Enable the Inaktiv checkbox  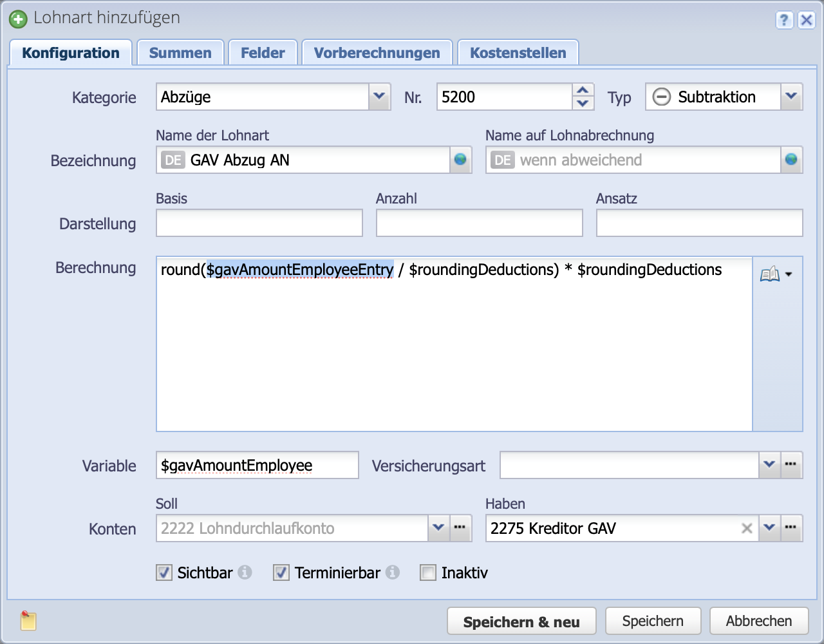[428, 572]
